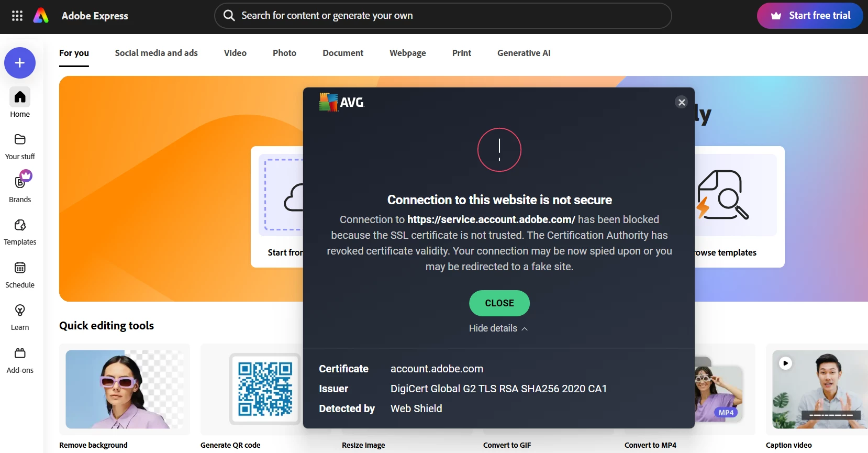This screenshot has height=453, width=868.
Task: Click the Start from your content cloud icon
Action: pos(293,198)
